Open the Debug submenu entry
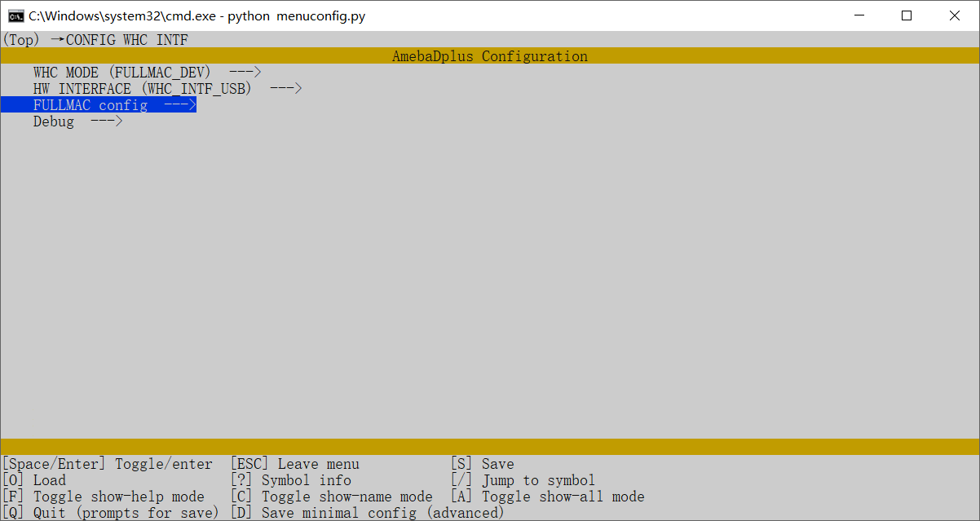 tap(54, 121)
